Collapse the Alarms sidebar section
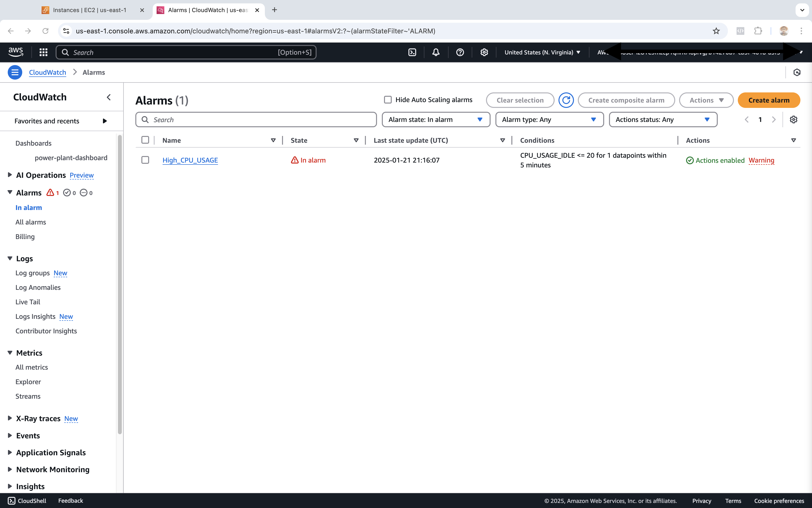The width and height of the screenshot is (812, 508). coord(10,192)
